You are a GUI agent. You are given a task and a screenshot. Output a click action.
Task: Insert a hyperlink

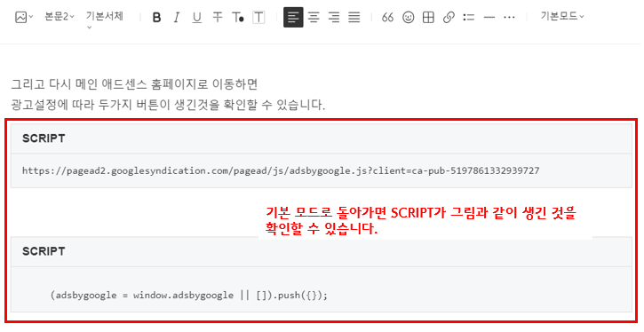pyautogui.click(x=449, y=17)
